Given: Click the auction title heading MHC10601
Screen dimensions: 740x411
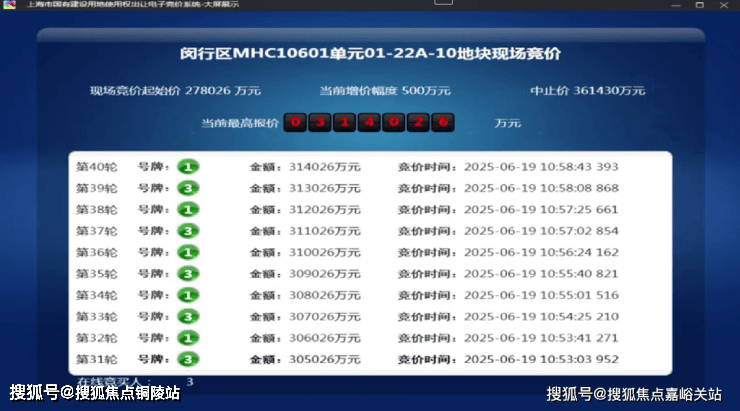Looking at the screenshot, I should [x=370, y=53].
